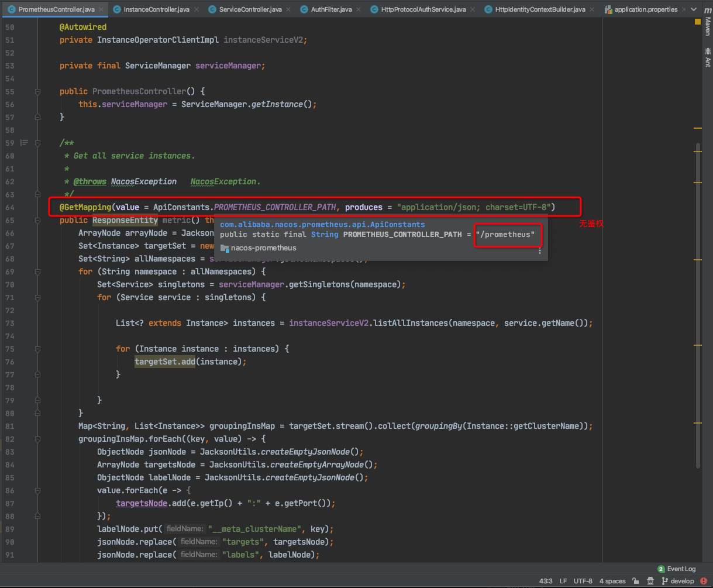
Task: Change the 4 spaces indent setting
Action: (x=612, y=581)
